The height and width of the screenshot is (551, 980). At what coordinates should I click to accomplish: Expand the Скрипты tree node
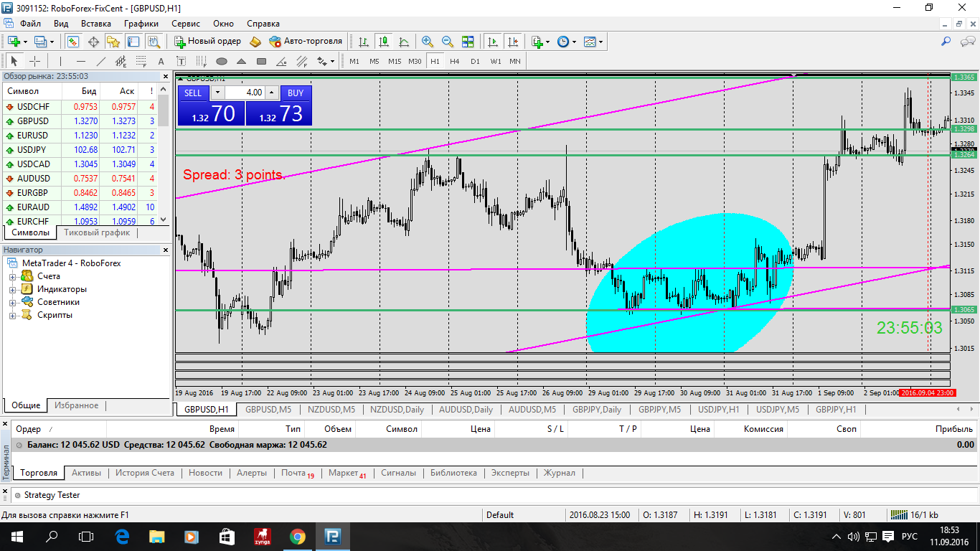tap(12, 315)
